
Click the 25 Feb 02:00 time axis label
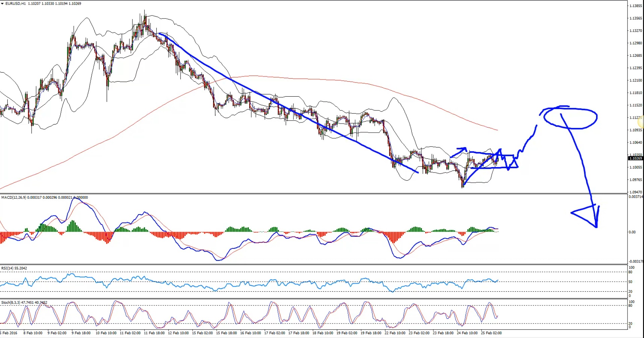pos(491,333)
